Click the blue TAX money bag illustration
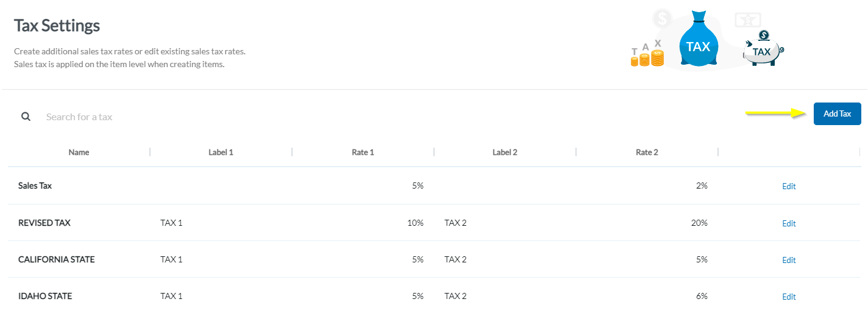868x310 pixels. tap(698, 43)
